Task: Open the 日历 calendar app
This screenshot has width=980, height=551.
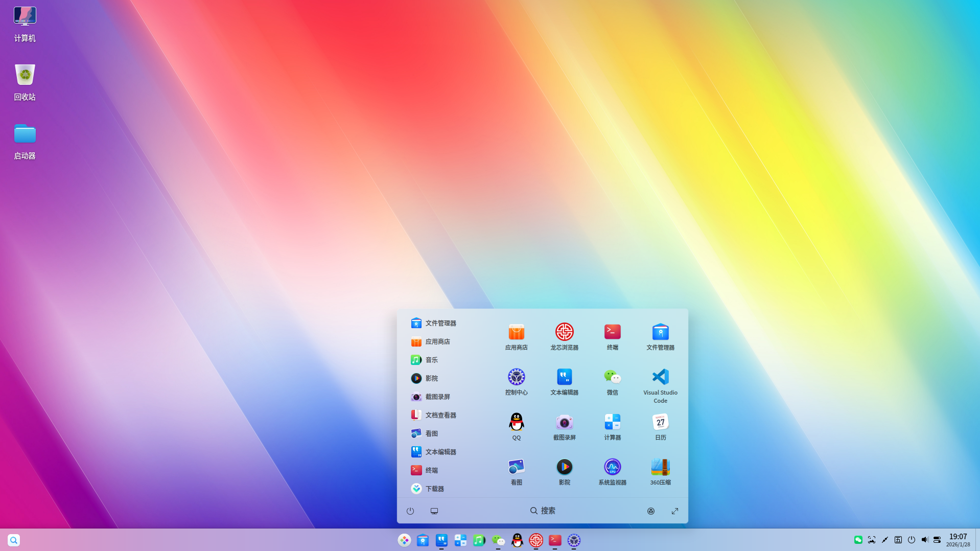Action: (660, 422)
